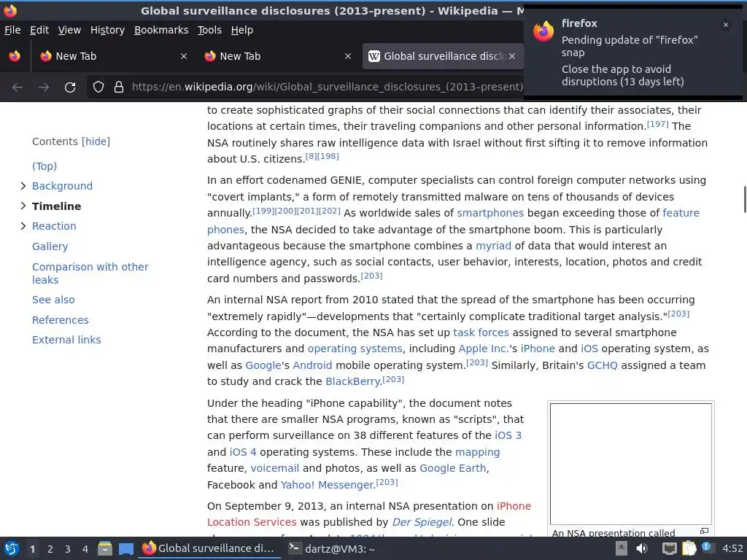Select virtual desktop 1

pyautogui.click(x=32, y=549)
